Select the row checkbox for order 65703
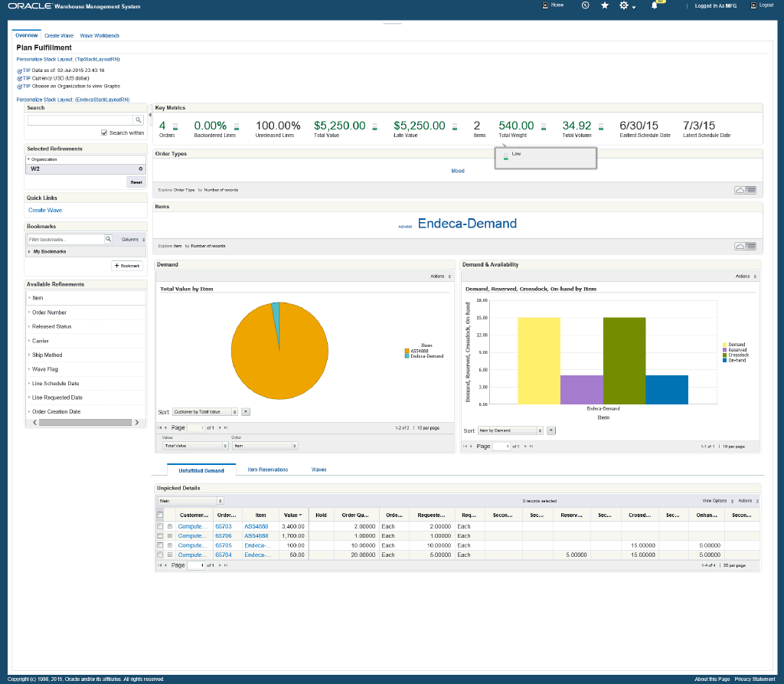 [160, 527]
